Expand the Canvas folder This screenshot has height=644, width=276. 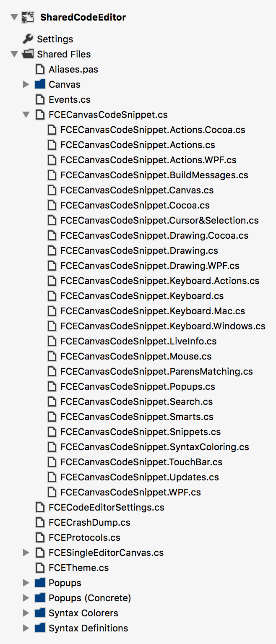tap(26, 84)
